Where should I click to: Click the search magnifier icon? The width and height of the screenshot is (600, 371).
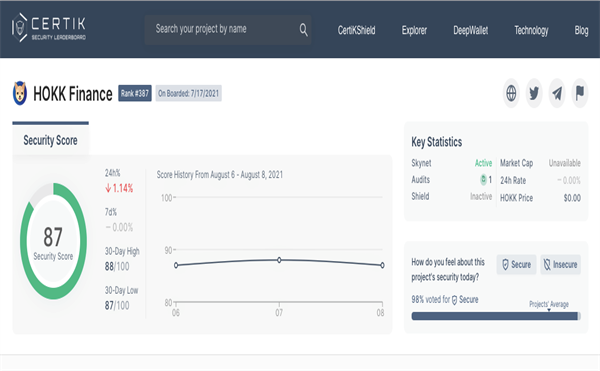(303, 29)
